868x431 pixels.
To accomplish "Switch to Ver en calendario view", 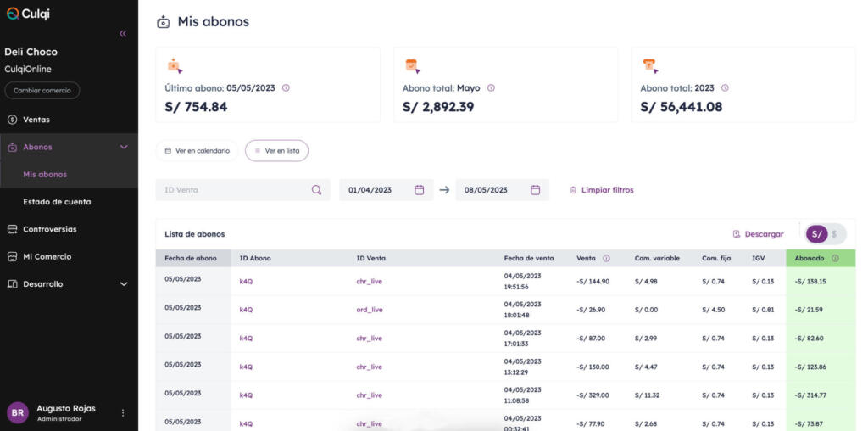I will click(197, 151).
